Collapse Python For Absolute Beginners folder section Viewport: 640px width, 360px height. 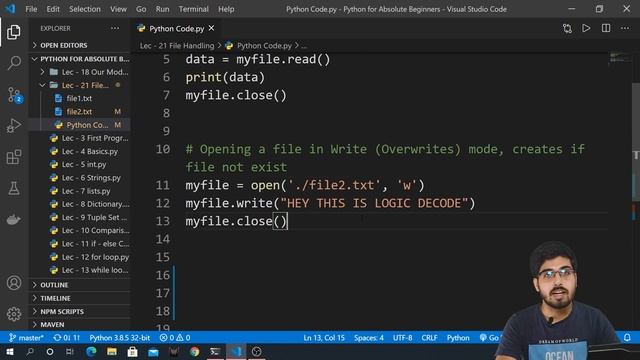[80, 59]
